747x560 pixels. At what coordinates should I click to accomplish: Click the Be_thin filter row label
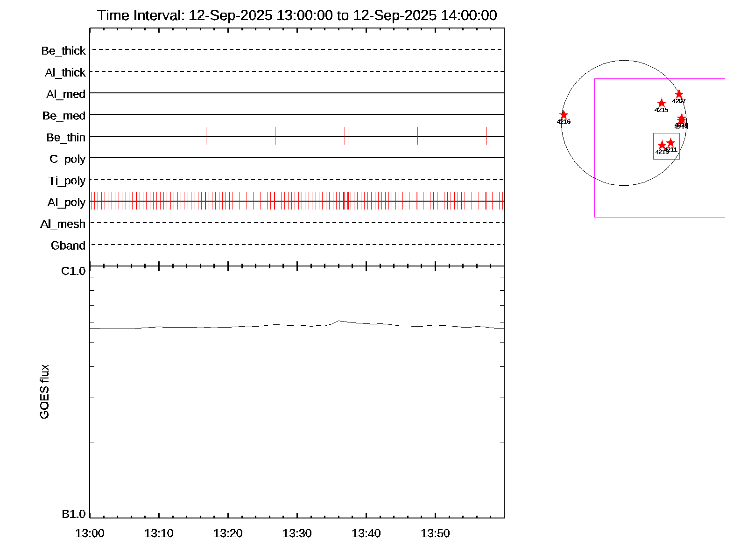click(66, 138)
